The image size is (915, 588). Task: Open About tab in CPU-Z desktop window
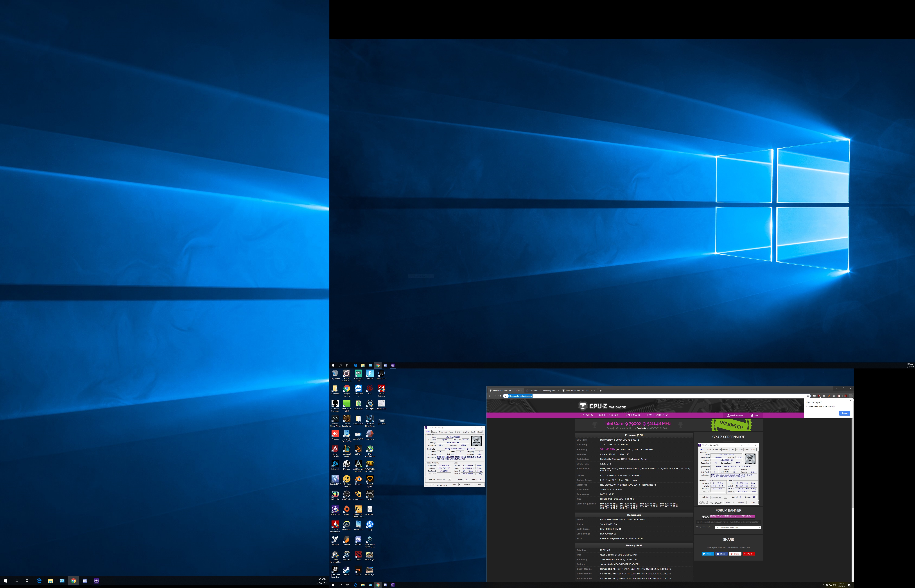point(480,432)
